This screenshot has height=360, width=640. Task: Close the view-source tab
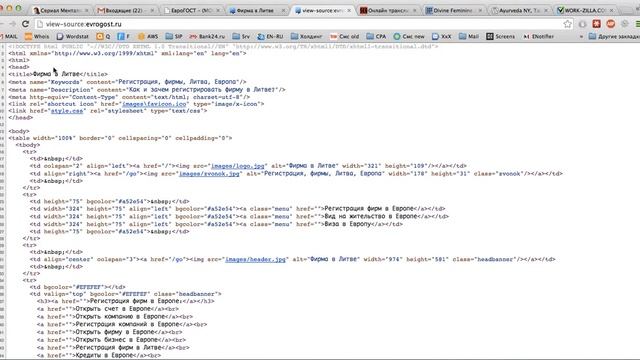[349, 10]
